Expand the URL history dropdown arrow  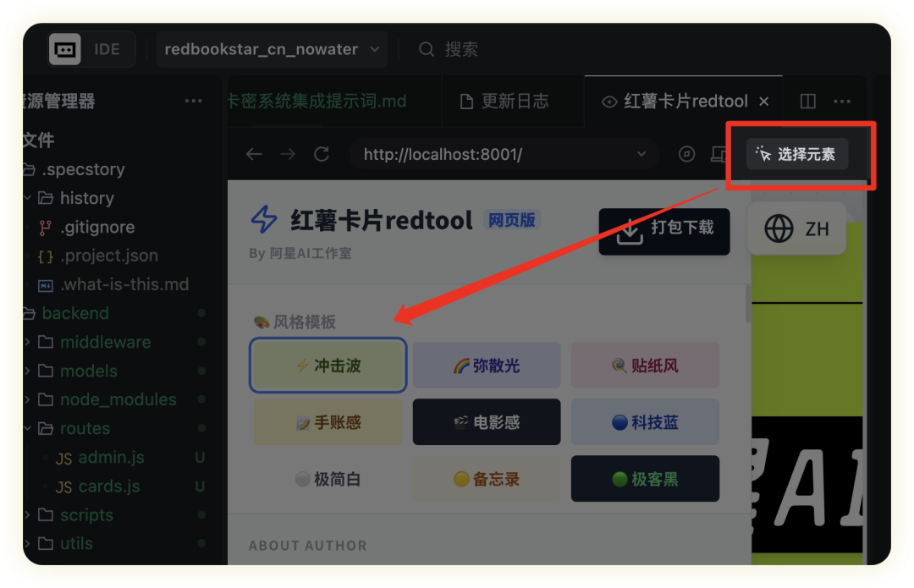tap(641, 154)
